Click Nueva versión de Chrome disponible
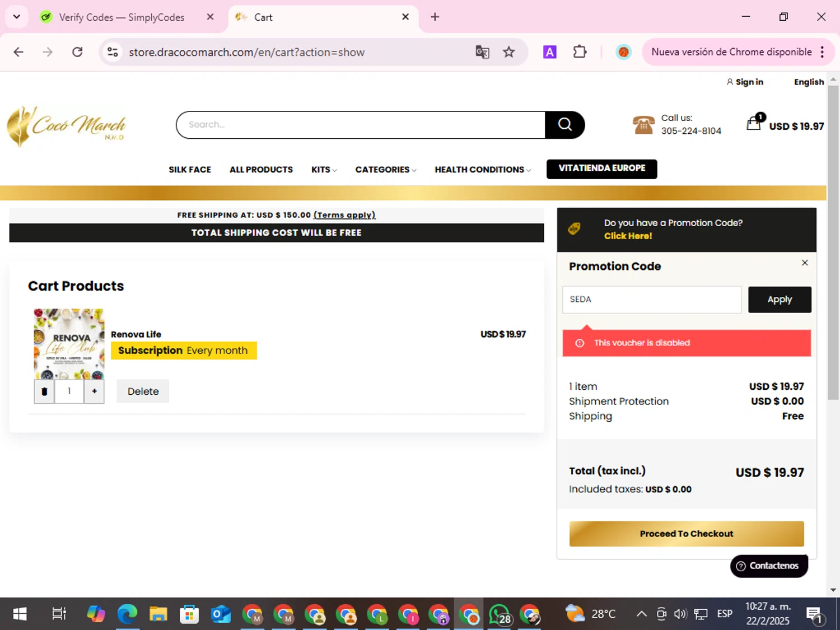 (731, 52)
